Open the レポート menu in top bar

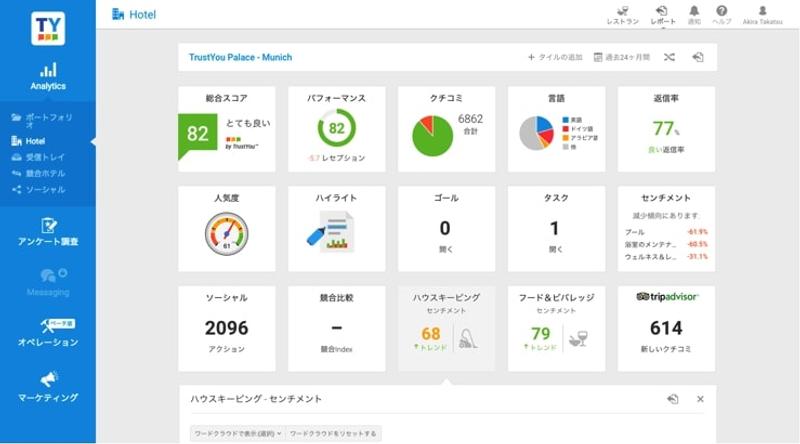pos(662,14)
